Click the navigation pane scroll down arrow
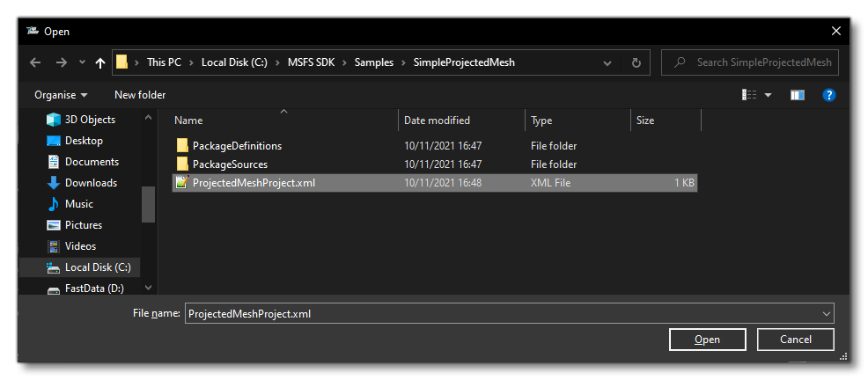Screen dimensions: 868x380 (x=148, y=287)
